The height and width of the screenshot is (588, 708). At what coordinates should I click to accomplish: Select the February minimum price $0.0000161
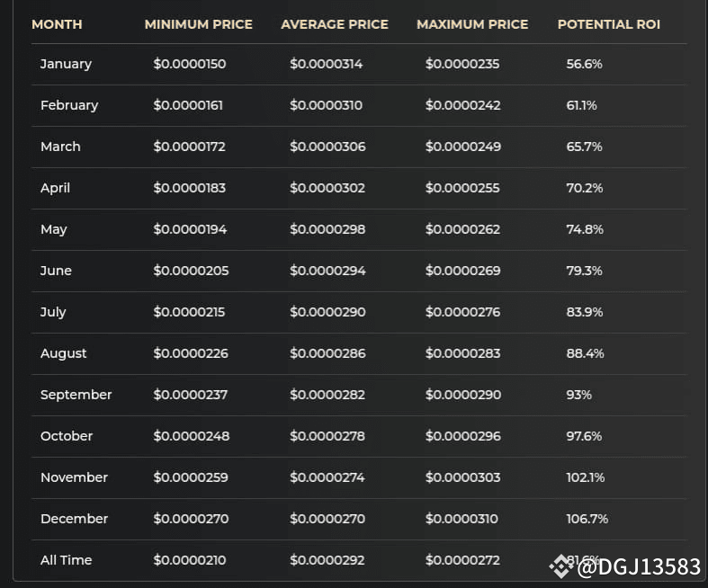(x=188, y=105)
